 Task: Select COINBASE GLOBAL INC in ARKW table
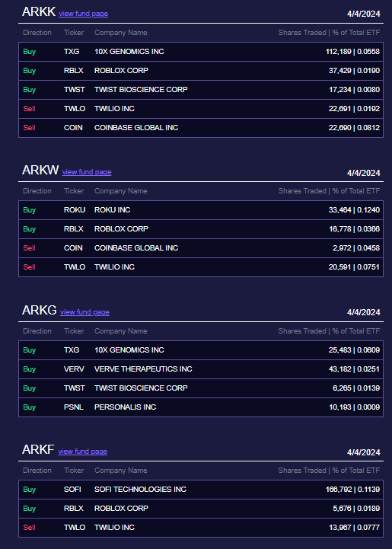coord(136,248)
